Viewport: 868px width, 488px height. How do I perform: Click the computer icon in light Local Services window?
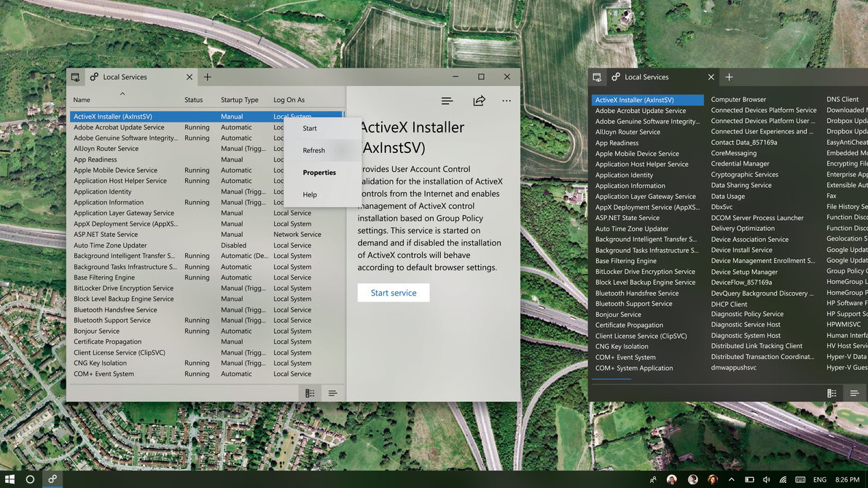click(75, 77)
